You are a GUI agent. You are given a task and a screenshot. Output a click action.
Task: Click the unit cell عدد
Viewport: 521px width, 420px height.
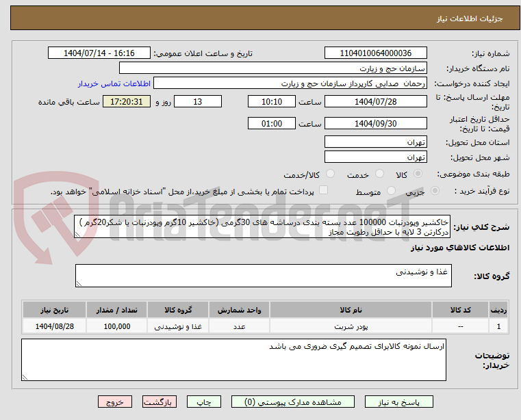[x=239, y=326]
